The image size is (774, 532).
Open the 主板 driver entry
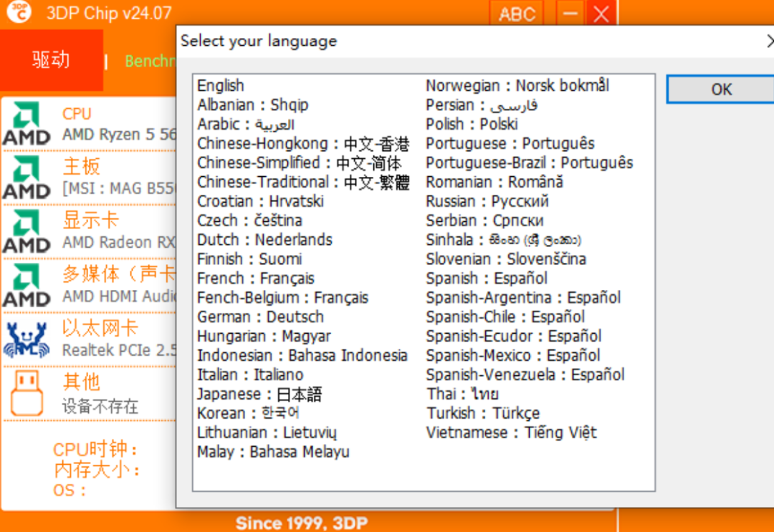pyautogui.click(x=90, y=178)
